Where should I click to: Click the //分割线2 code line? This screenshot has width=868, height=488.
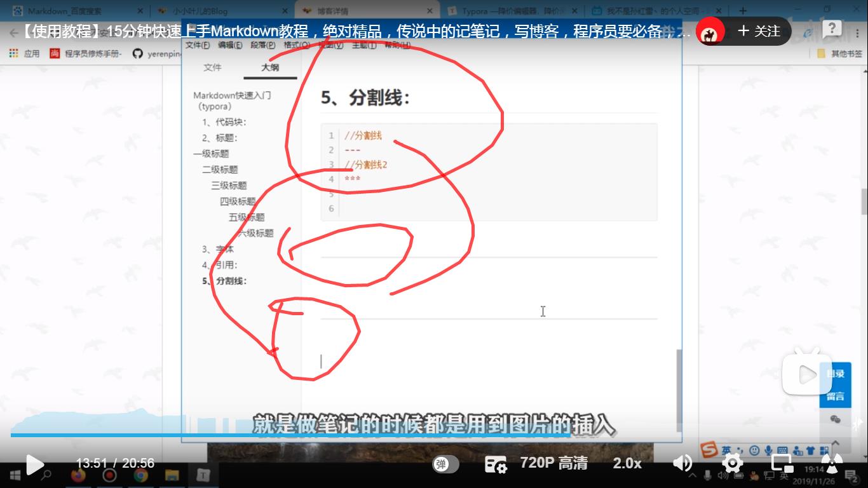pos(366,165)
